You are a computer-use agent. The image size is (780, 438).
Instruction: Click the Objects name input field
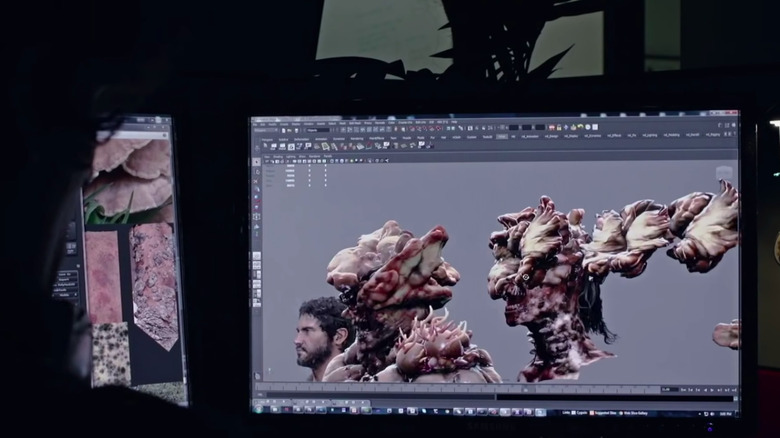click(x=318, y=130)
